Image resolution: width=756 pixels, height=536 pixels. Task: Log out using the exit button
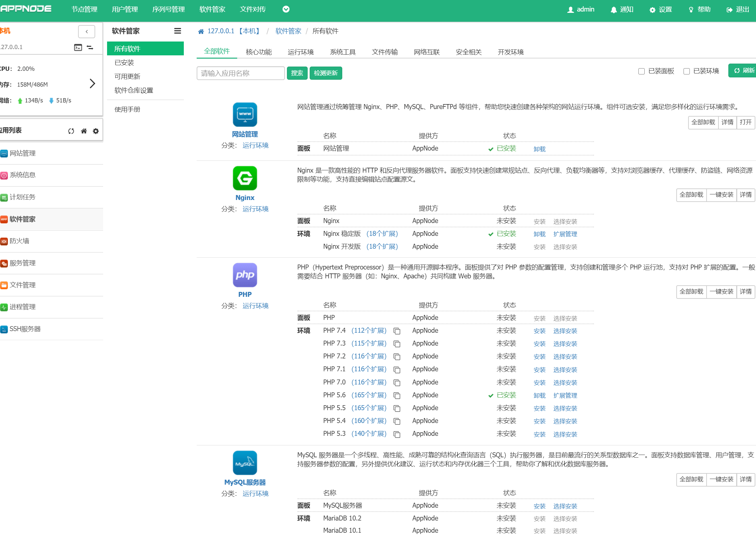pyautogui.click(x=738, y=10)
